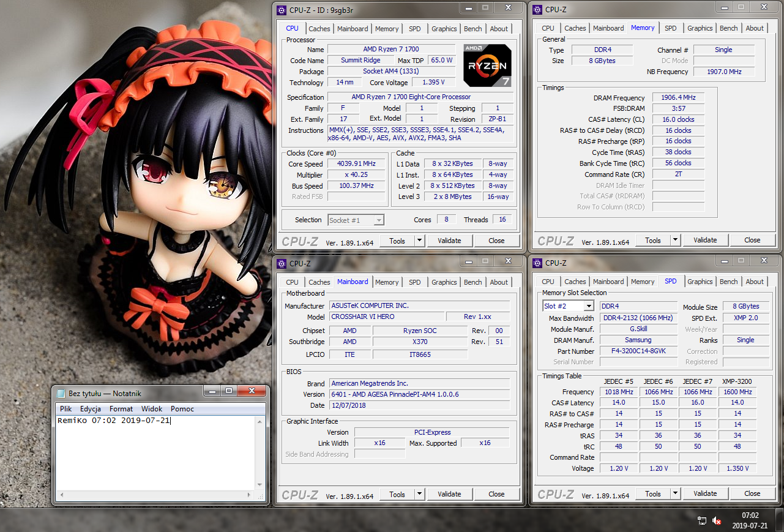784x532 pixels.
Task: Click Tools button in the '9sgb3r' CPU window
Action: 397,241
